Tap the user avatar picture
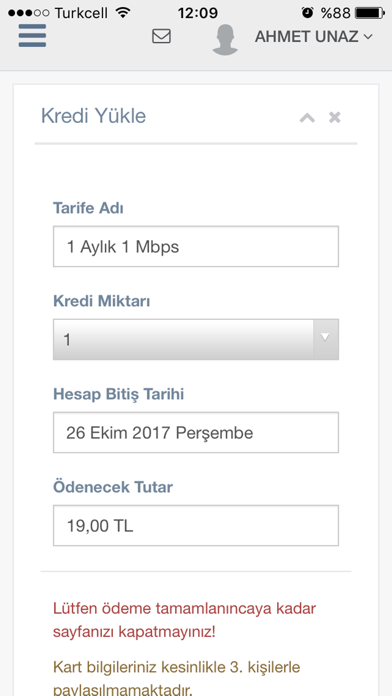 pos(225,40)
